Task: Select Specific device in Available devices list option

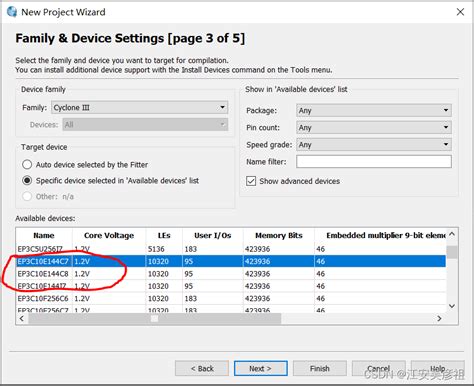Action: click(x=27, y=181)
